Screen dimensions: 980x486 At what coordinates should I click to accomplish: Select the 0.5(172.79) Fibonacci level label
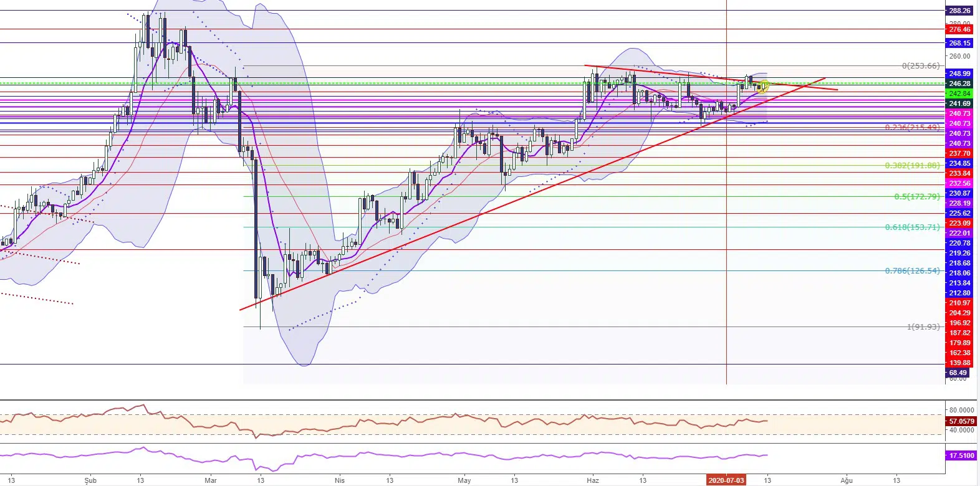pos(916,197)
